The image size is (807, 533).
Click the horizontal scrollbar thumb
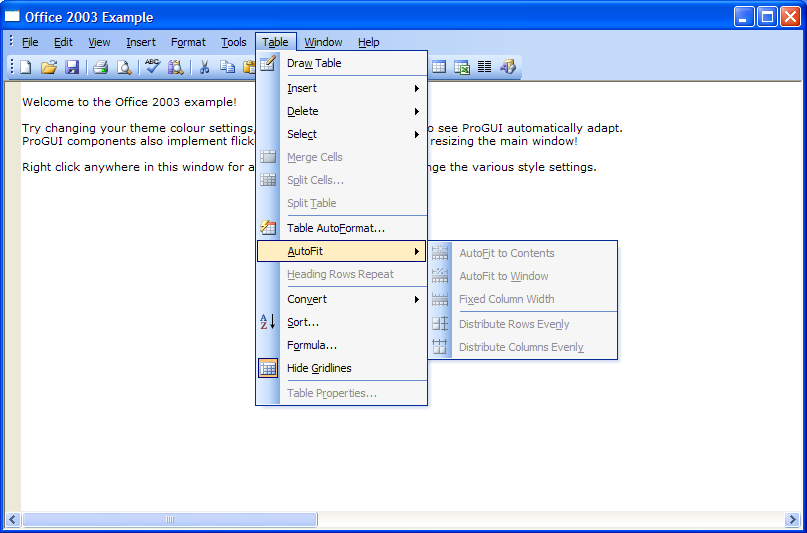tap(170, 520)
